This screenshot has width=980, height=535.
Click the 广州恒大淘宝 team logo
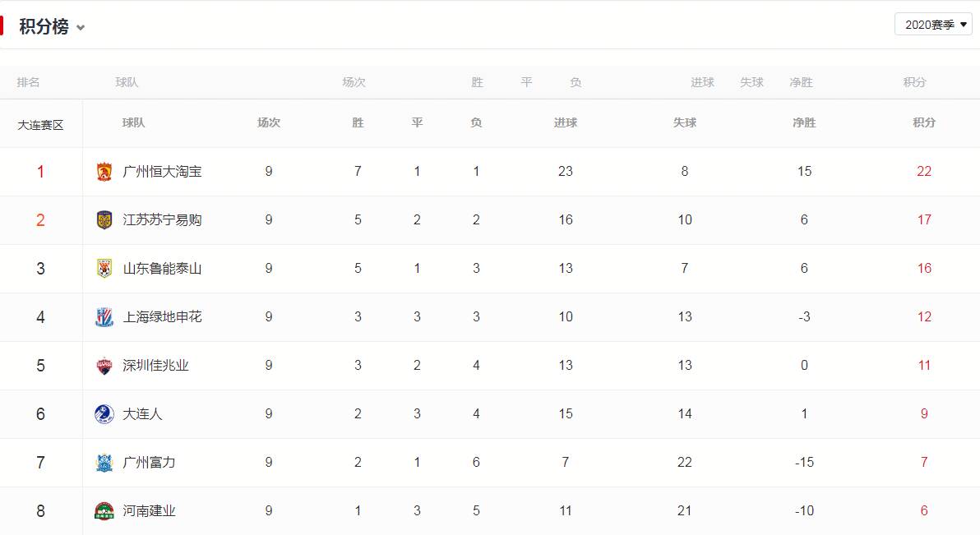tap(103, 171)
